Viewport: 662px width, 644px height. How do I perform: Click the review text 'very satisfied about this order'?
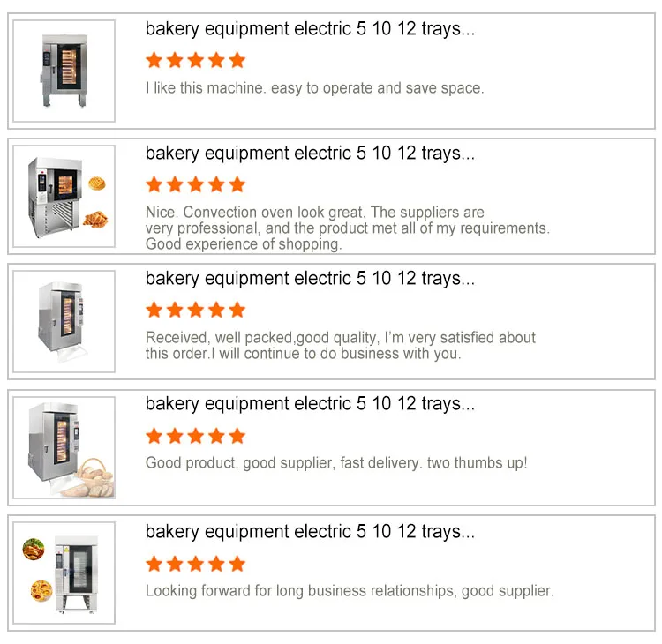point(340,345)
